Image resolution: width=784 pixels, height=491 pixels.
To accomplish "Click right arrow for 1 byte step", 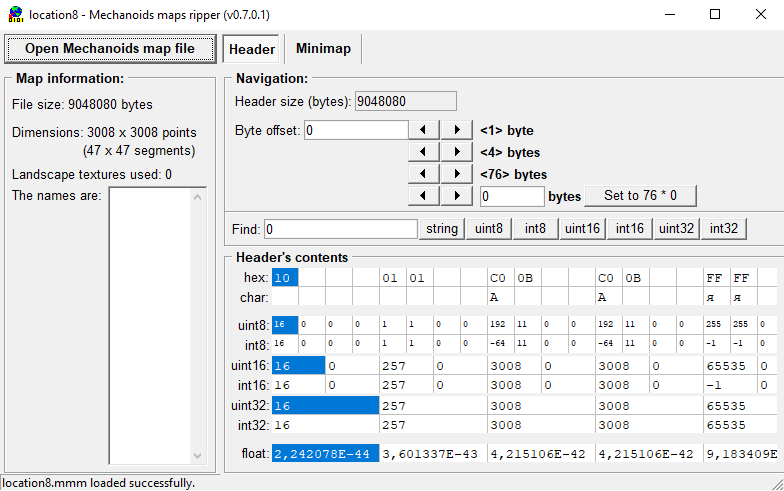I will (x=457, y=130).
